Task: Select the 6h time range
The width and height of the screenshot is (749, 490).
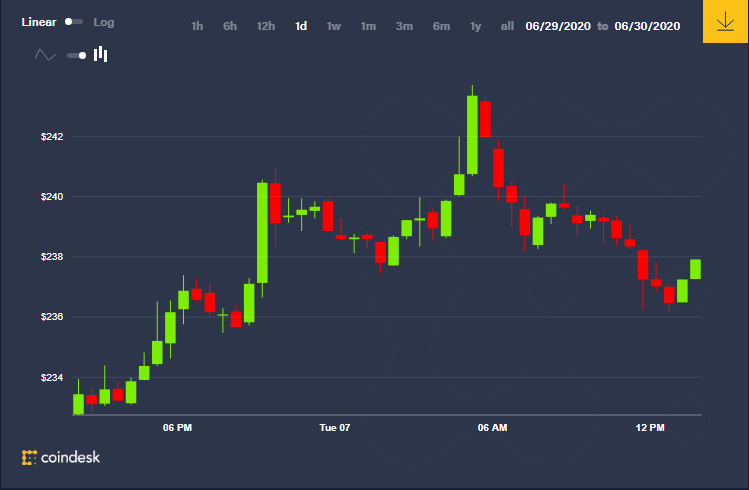Action: [230, 26]
